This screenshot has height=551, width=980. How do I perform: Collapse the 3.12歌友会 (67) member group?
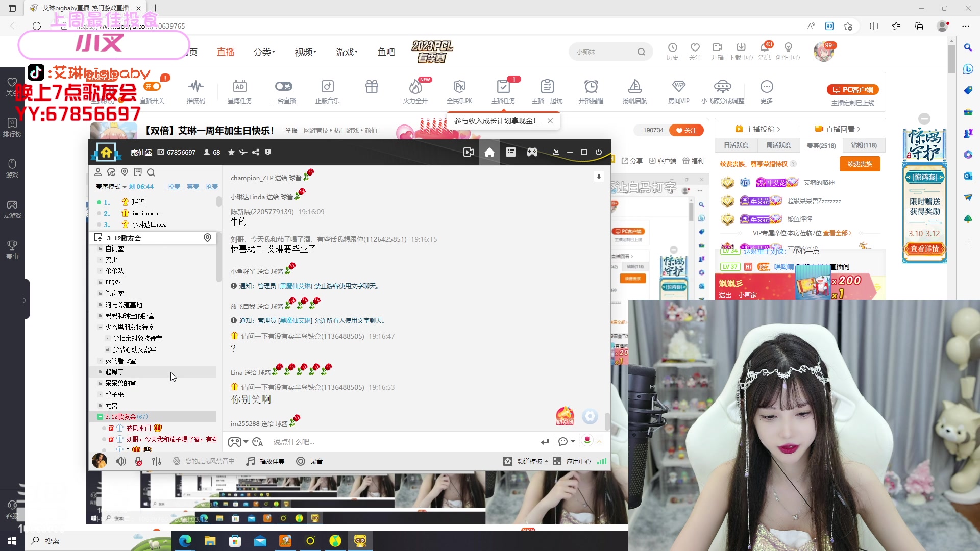pos(100,417)
